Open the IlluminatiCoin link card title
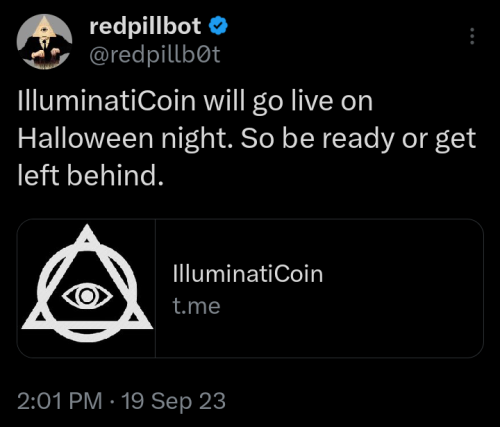The image size is (500, 427). coord(248,274)
